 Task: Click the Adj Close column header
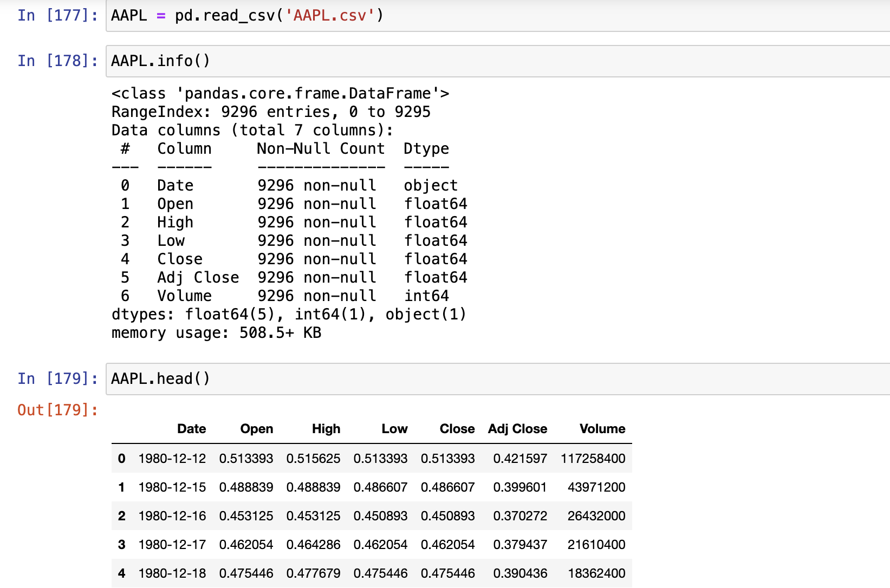pyautogui.click(x=517, y=429)
